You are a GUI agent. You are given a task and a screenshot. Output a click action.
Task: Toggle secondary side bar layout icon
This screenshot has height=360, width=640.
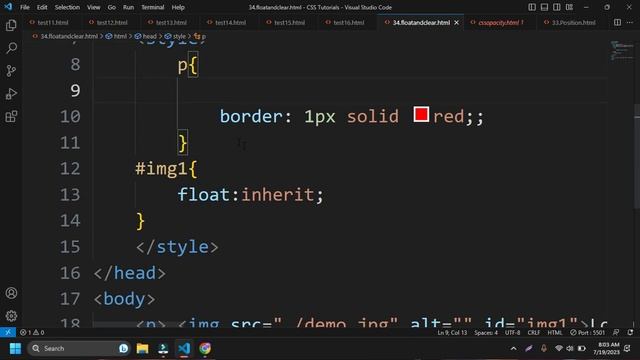click(557, 7)
